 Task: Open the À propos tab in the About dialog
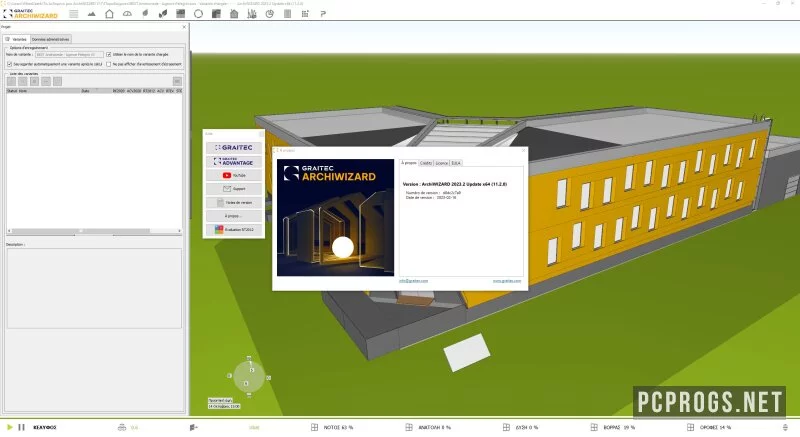point(409,163)
